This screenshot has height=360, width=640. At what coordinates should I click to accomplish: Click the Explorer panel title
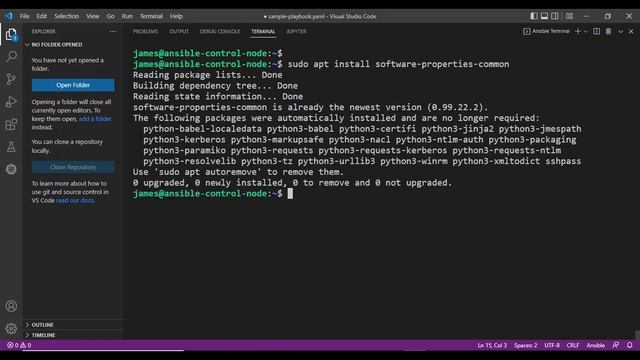point(43,31)
